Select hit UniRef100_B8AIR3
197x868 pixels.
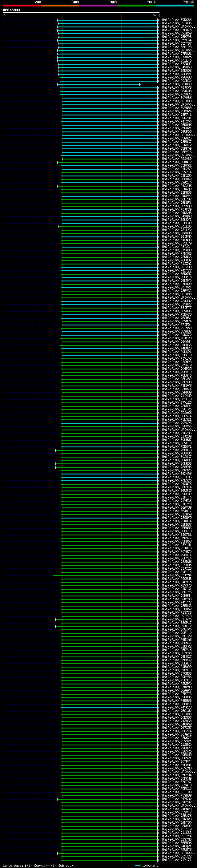[177, 47]
